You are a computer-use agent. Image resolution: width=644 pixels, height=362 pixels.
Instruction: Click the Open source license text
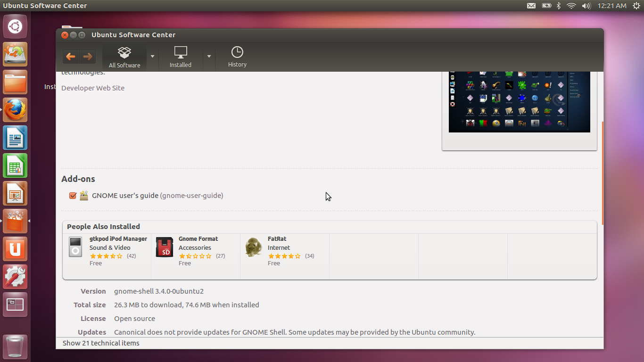coord(134,319)
